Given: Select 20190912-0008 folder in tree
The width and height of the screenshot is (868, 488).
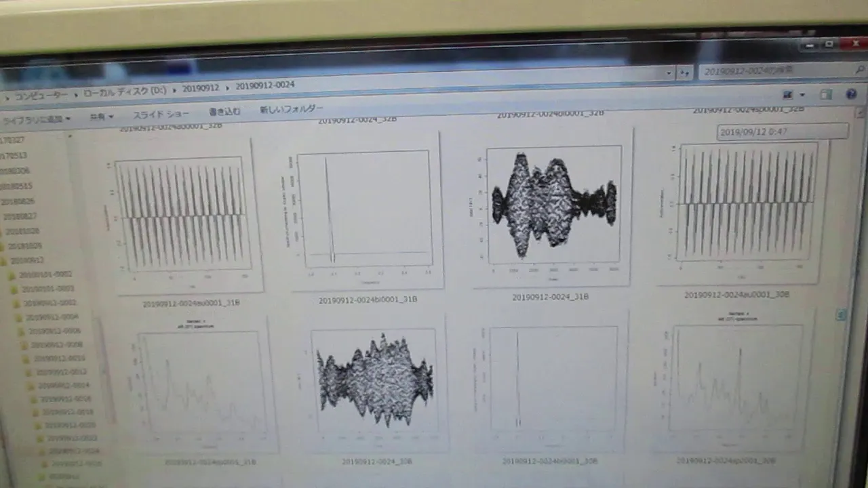Looking at the screenshot, I should point(56,345).
